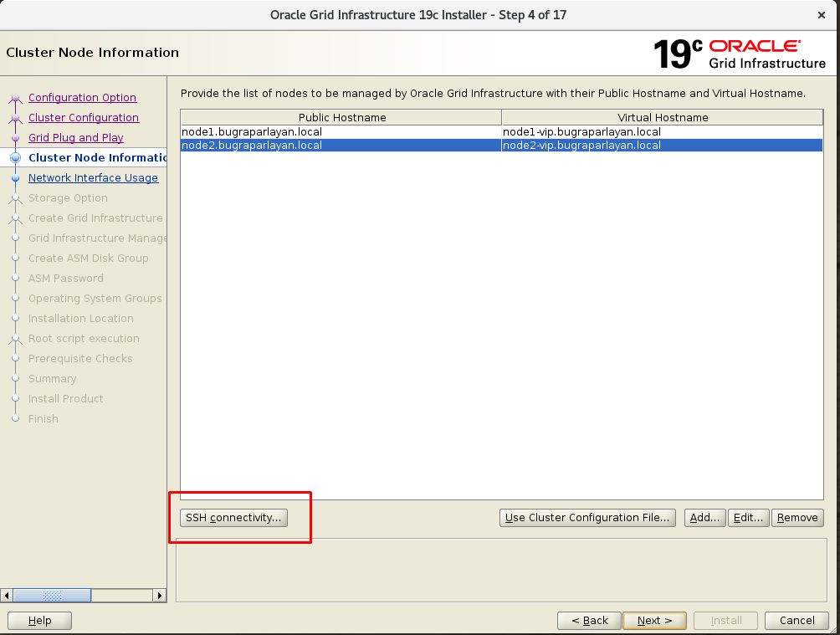Remove the selected node entry
Viewport: 840px width, 635px height.
coord(797,518)
